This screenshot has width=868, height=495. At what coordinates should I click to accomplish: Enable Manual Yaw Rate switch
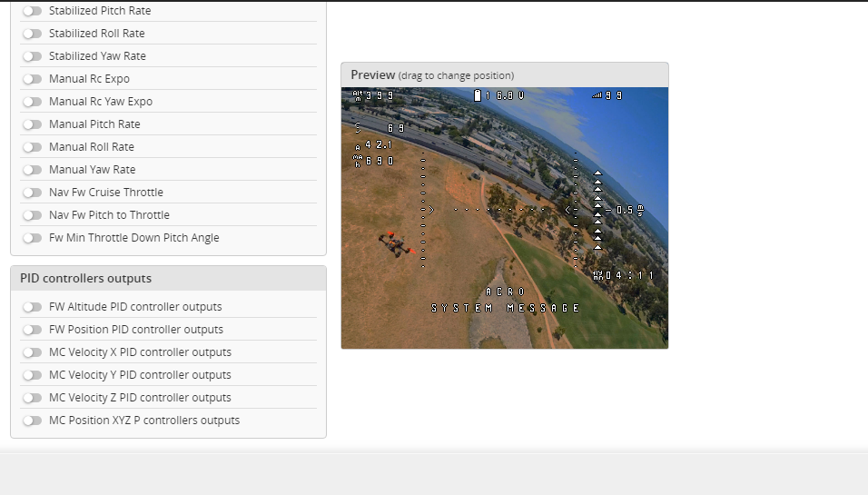(32, 170)
